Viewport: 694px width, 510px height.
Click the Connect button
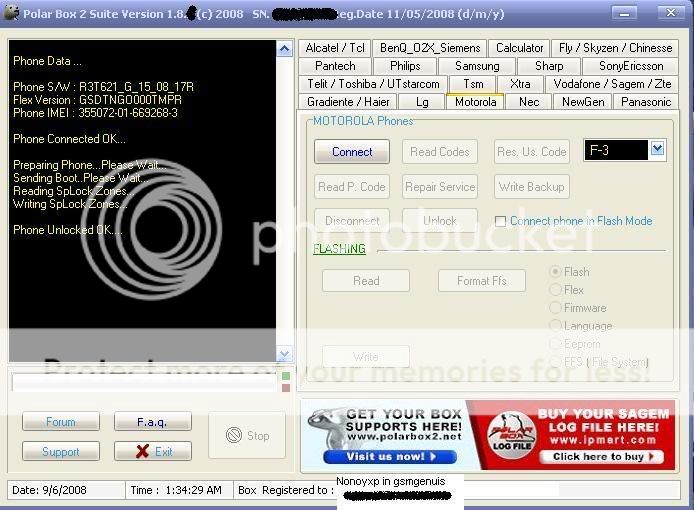pyautogui.click(x=352, y=151)
